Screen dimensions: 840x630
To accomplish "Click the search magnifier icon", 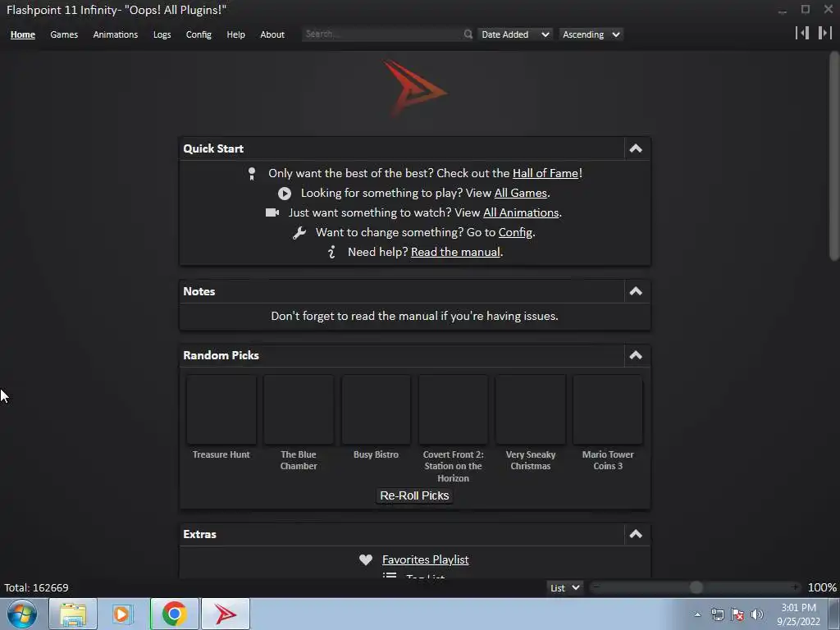I will point(468,34).
